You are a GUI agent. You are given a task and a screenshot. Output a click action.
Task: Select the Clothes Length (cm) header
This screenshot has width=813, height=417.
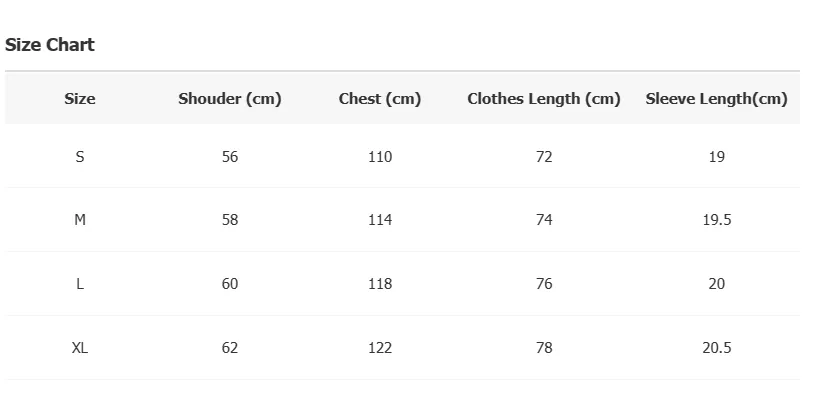pos(544,99)
